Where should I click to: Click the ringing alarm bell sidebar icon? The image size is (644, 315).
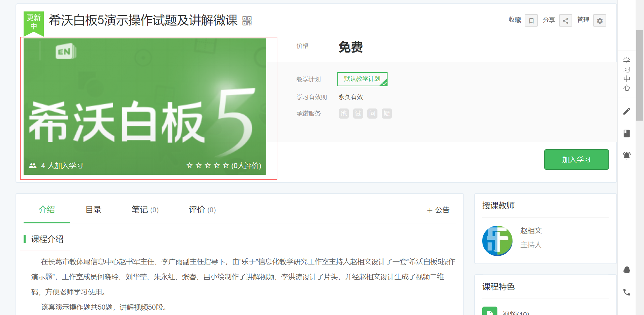(x=626, y=155)
